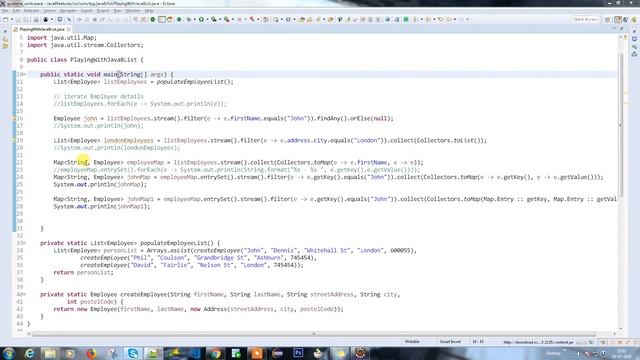Open Firefox from the taskbar
This screenshot has width=640, height=360.
pos(91,353)
